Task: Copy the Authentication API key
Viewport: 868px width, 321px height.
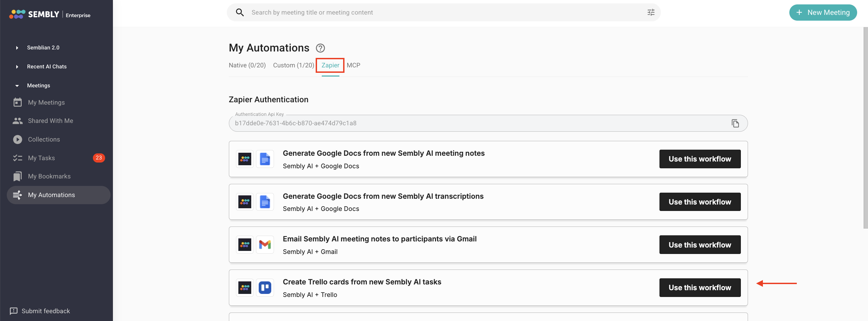Action: tap(735, 123)
